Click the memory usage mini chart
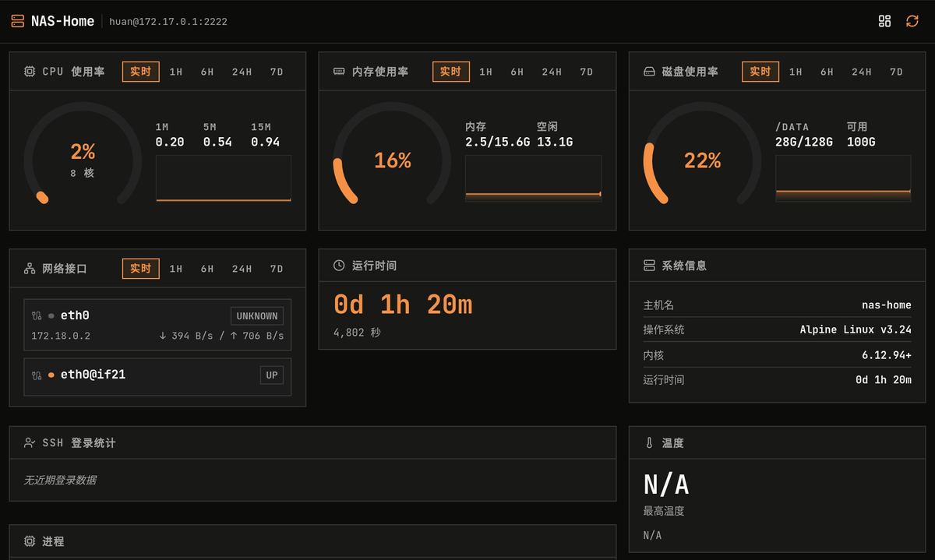 [x=533, y=178]
